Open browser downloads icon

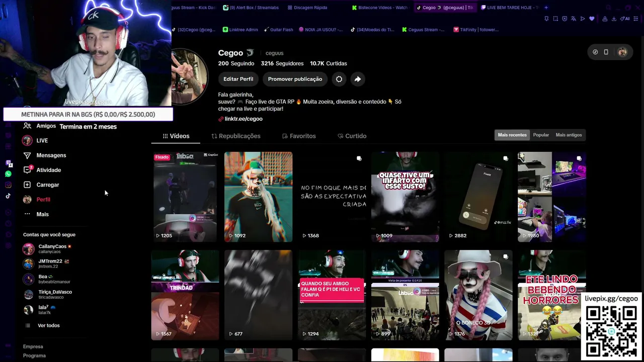pos(614,19)
